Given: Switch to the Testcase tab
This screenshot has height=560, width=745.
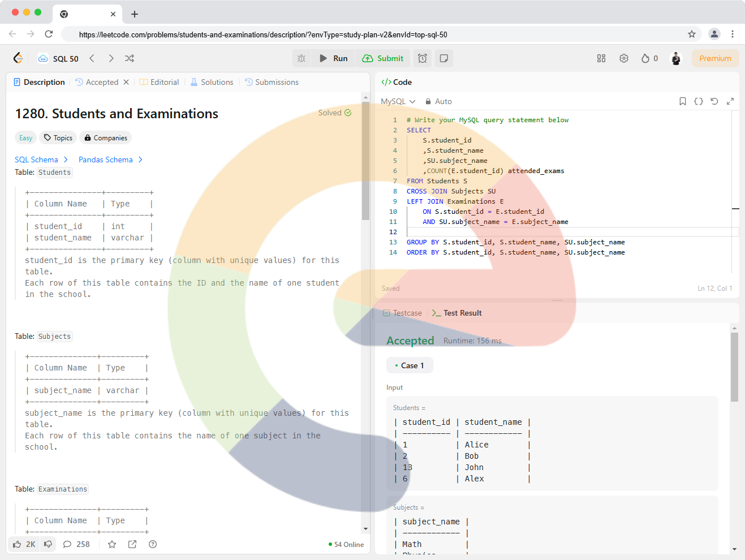Looking at the screenshot, I should (402, 313).
